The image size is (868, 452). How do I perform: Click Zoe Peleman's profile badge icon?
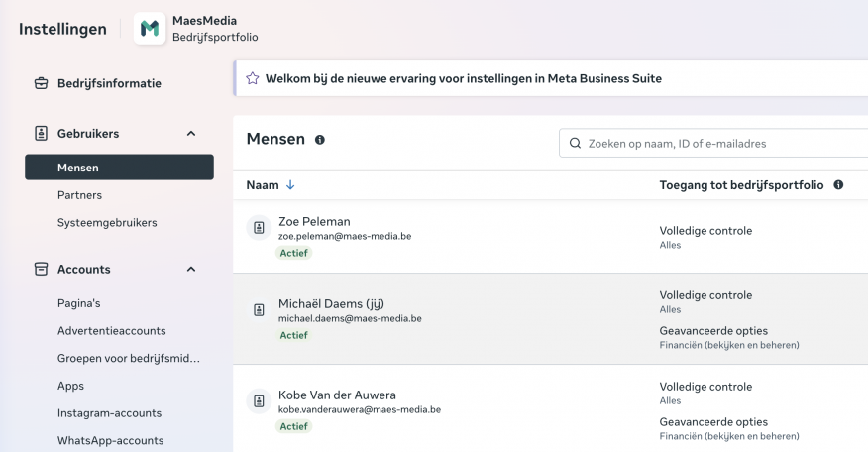[x=259, y=228]
